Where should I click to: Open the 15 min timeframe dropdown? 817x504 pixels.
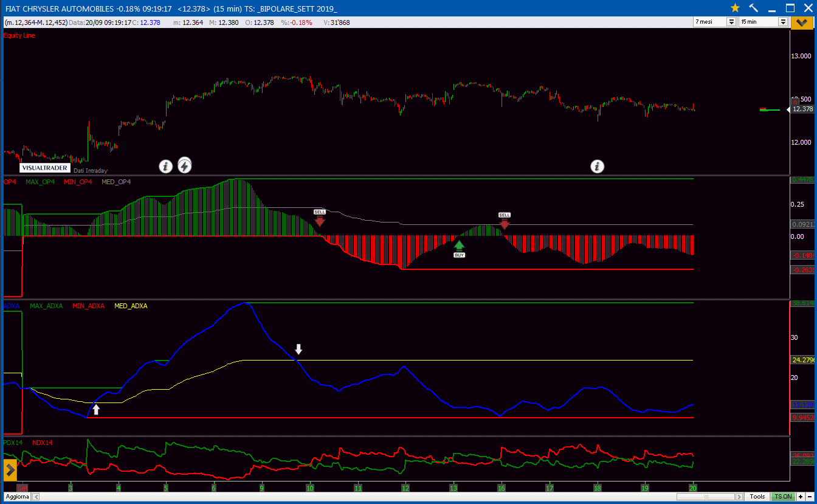point(764,22)
